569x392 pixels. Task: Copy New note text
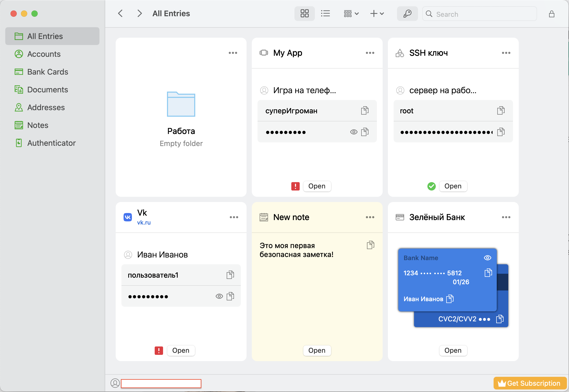pyautogui.click(x=371, y=245)
